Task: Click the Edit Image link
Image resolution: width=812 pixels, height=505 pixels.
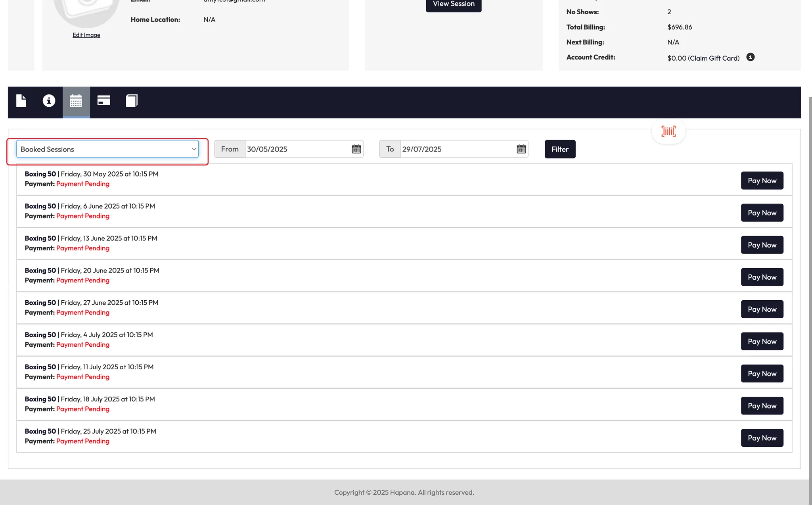Action: 86,35
